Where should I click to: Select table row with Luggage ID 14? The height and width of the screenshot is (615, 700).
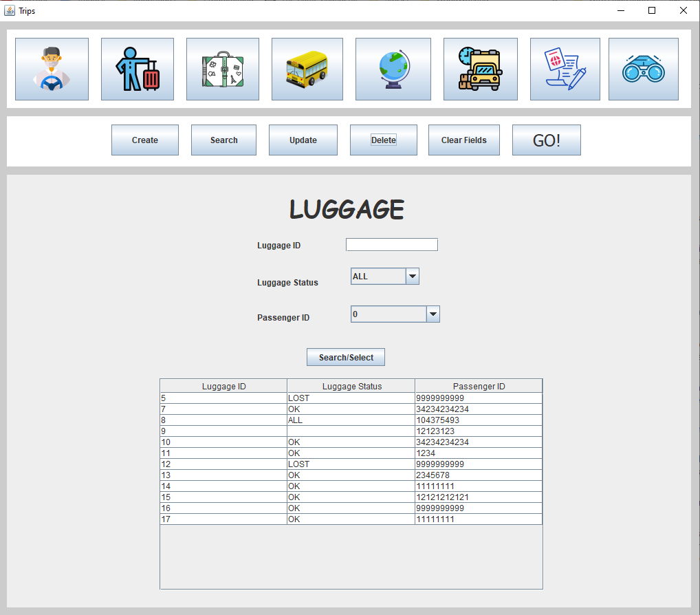(x=351, y=486)
